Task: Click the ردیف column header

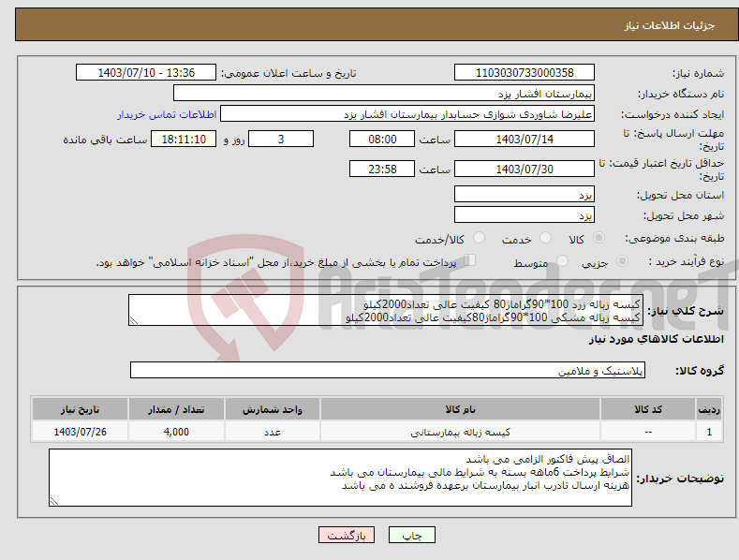Action: pyautogui.click(x=709, y=409)
